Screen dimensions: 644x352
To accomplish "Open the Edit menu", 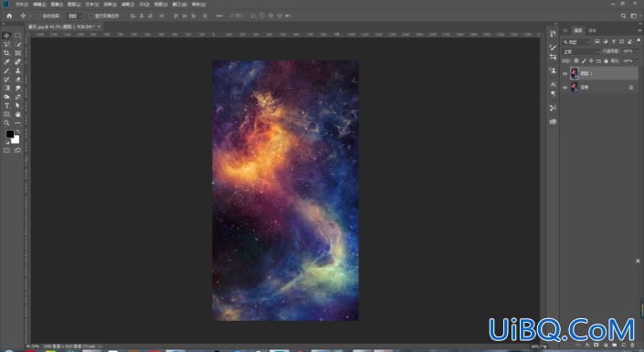I will click(39, 4).
